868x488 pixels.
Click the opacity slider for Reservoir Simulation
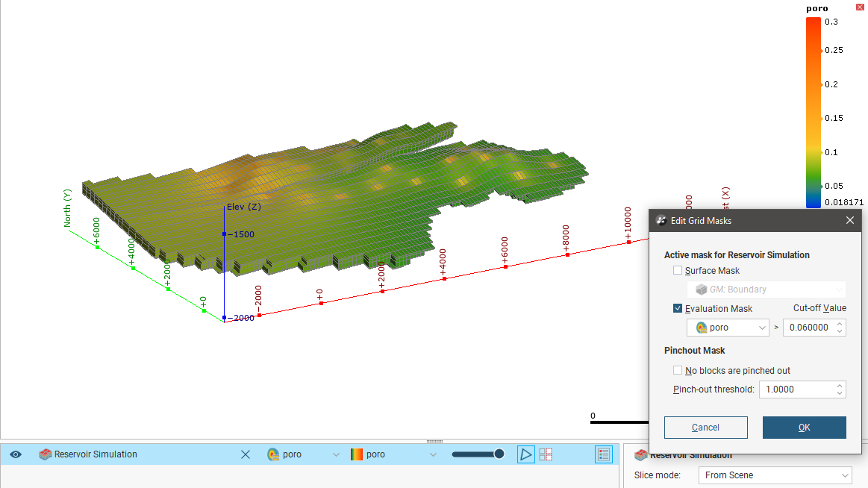(x=478, y=454)
